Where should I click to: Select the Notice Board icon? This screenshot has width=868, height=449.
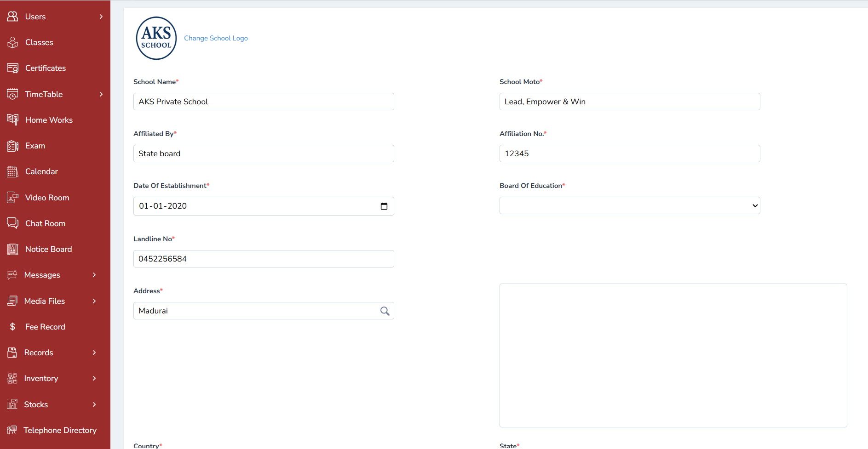[x=12, y=249]
